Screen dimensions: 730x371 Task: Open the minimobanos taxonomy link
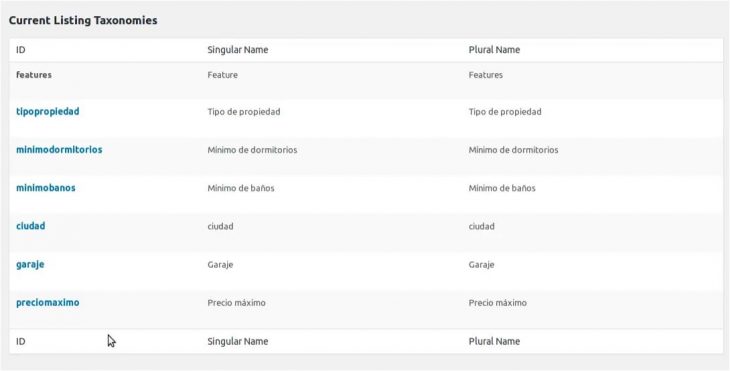coord(46,188)
